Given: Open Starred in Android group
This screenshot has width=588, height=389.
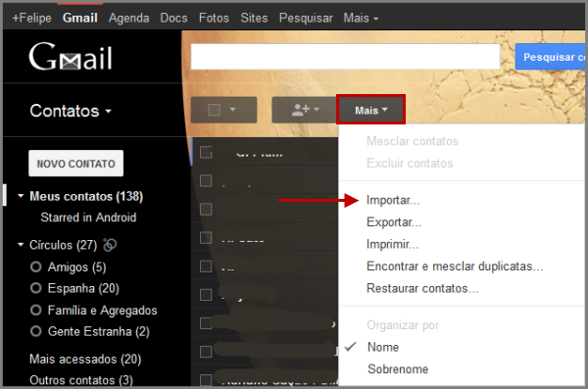Looking at the screenshot, I should [x=88, y=218].
